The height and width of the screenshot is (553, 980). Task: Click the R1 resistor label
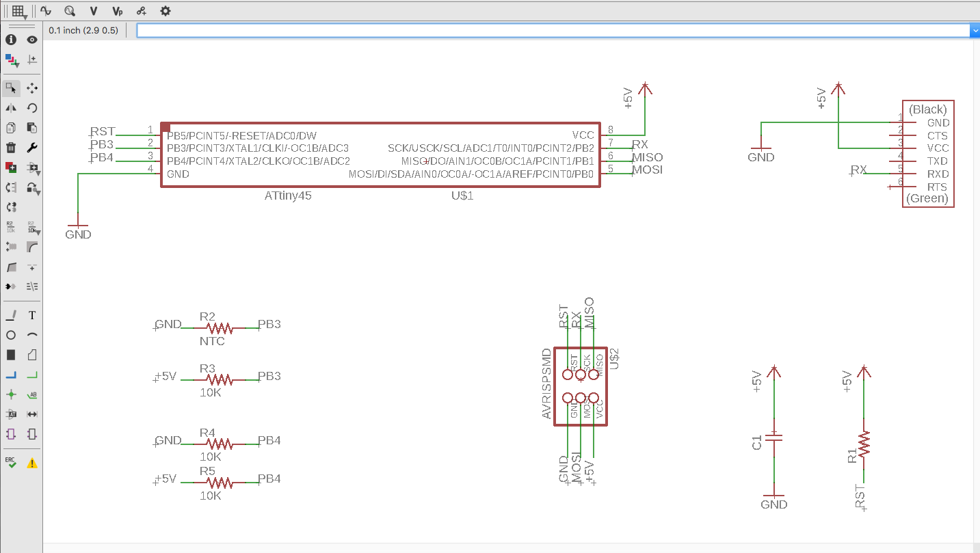(851, 456)
